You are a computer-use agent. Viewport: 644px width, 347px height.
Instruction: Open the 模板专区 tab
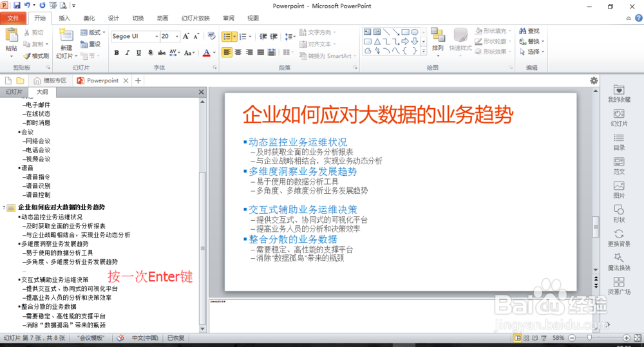[x=51, y=80]
